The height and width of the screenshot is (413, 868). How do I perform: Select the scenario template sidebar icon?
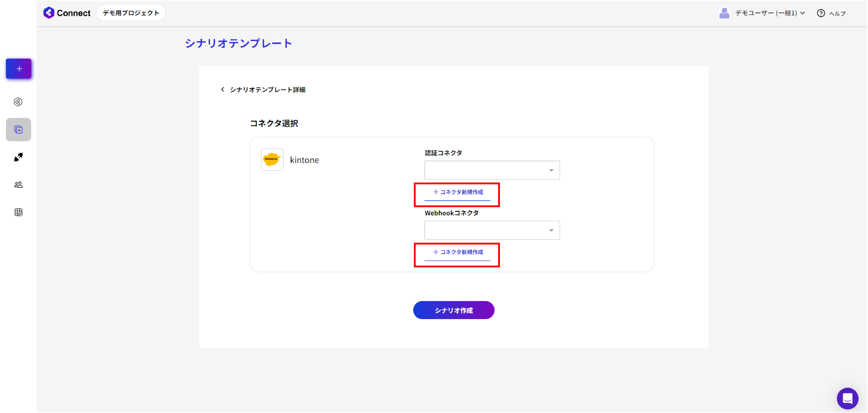18,130
